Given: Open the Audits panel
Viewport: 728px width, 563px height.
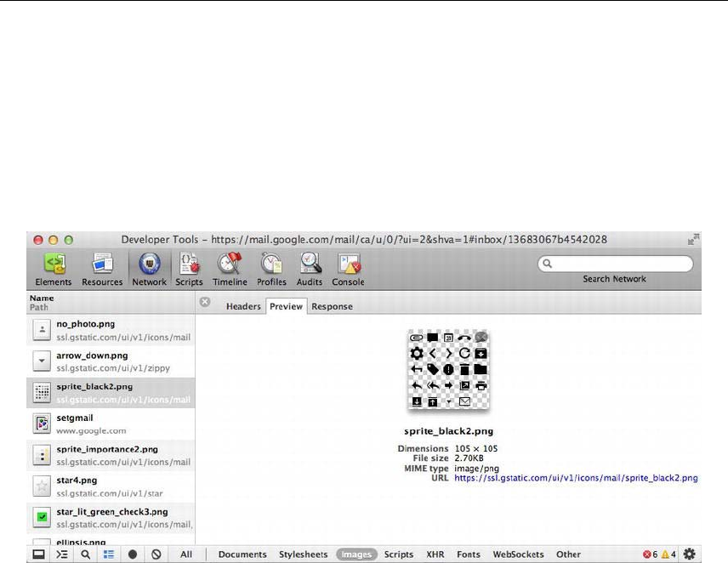Looking at the screenshot, I should coord(310,270).
